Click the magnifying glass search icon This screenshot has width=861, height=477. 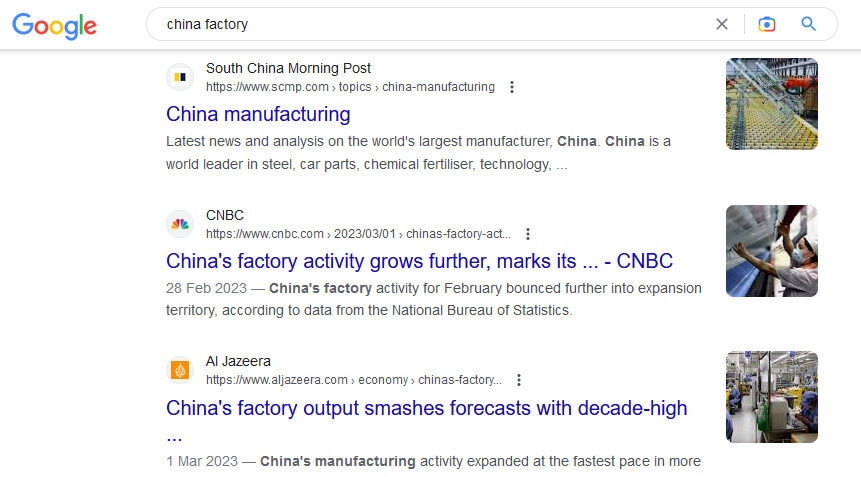(809, 24)
